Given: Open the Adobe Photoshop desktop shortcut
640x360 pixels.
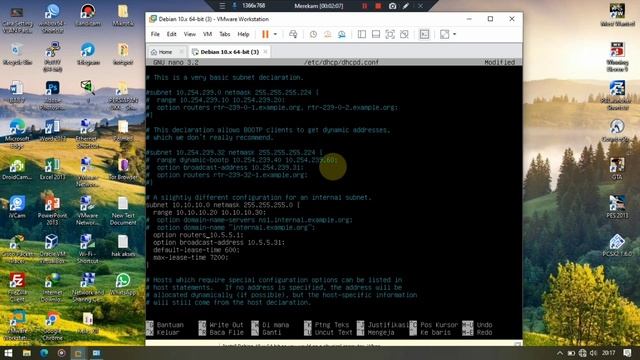Looking at the screenshot, I should (x=52, y=95).
